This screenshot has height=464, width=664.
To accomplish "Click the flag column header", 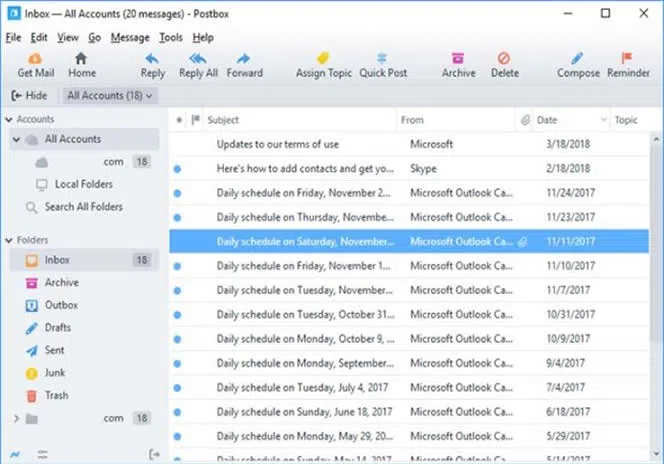I will (x=194, y=120).
